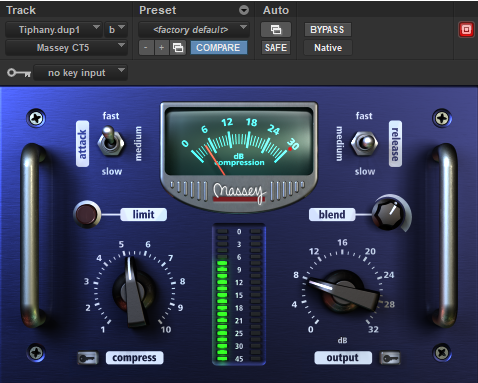
Task: Click the preset copy settings icon
Action: pyautogui.click(x=178, y=48)
